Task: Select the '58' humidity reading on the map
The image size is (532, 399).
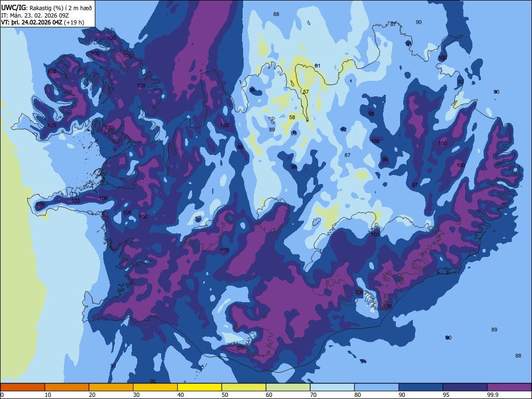Action: [292, 118]
